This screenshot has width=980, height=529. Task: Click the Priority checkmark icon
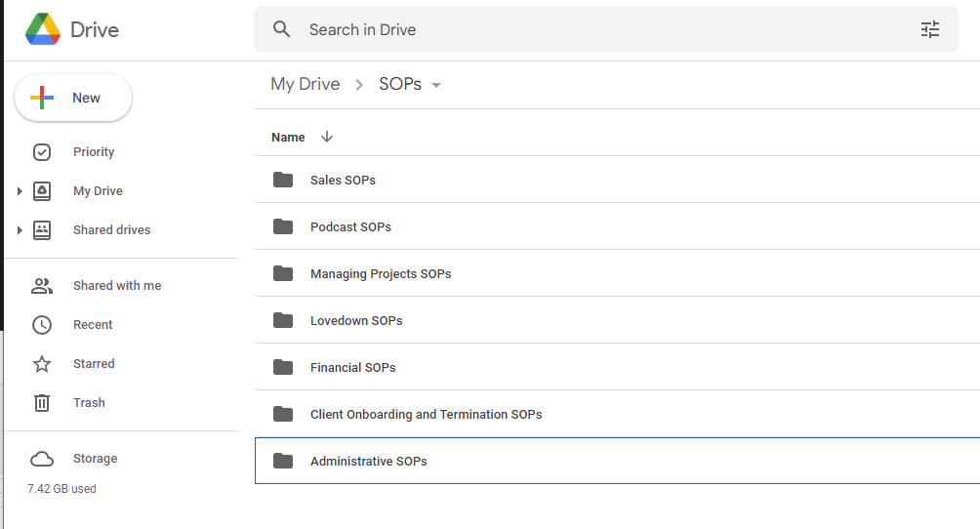(x=42, y=152)
